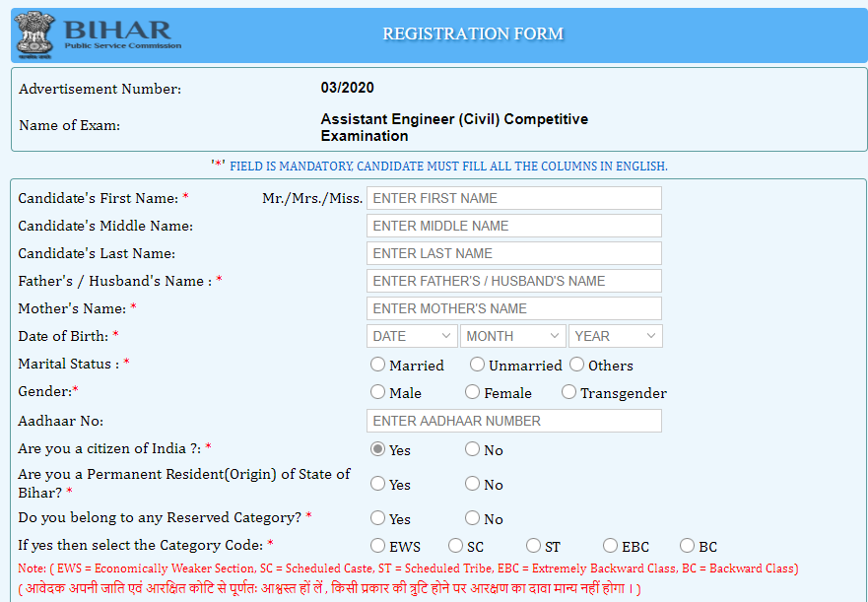The image size is (868, 602).
Task: Open the YEAR dropdown
Action: coord(615,335)
